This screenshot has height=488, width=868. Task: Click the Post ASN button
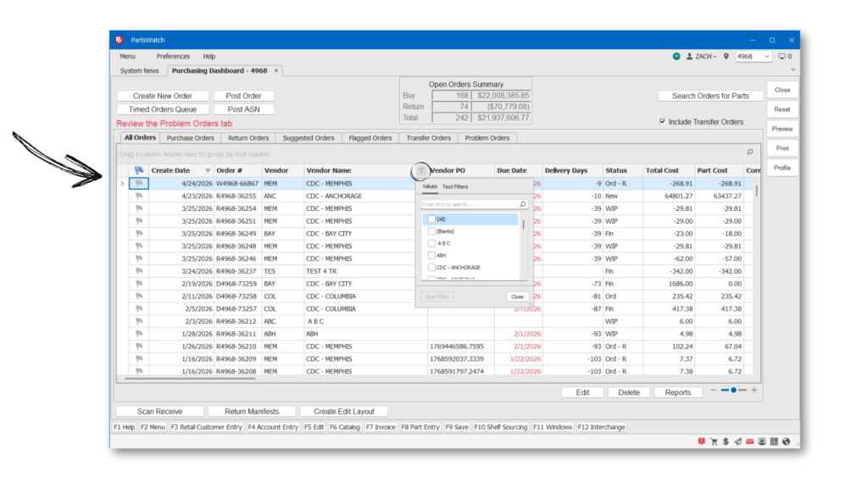[x=243, y=109]
